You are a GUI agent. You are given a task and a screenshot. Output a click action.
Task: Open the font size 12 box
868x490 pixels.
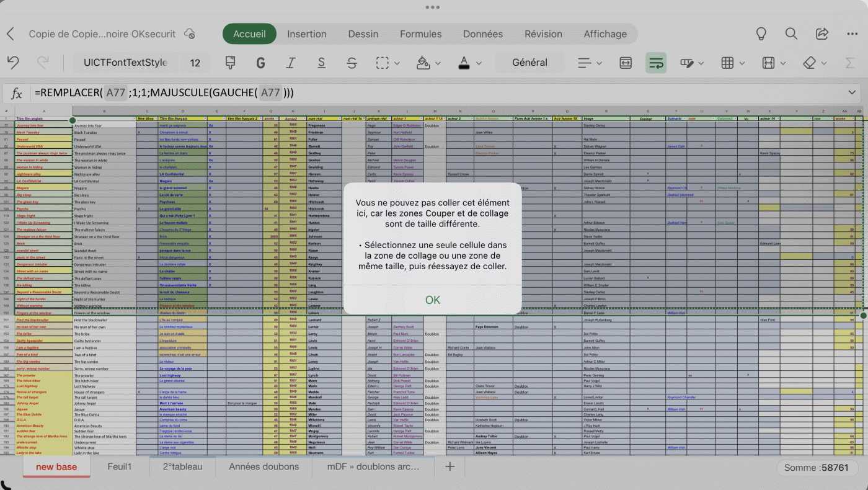(x=195, y=63)
